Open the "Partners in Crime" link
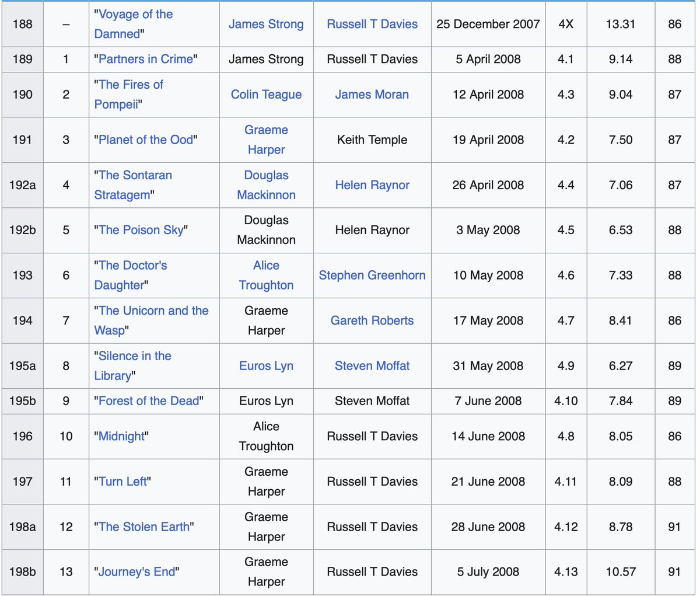This screenshot has width=700, height=596. coord(146,59)
